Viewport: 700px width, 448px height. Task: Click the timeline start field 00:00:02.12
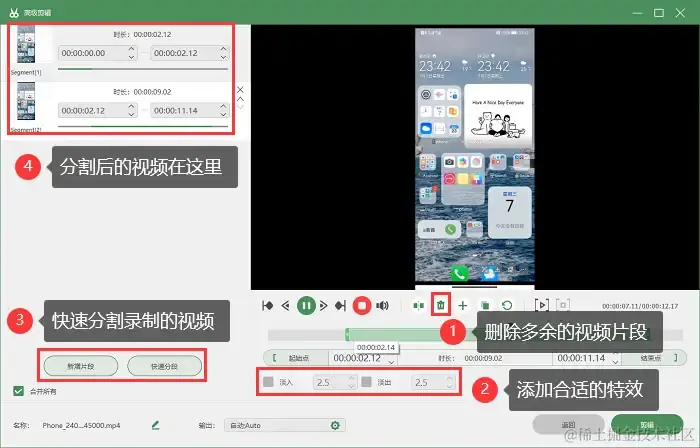(x=362, y=358)
